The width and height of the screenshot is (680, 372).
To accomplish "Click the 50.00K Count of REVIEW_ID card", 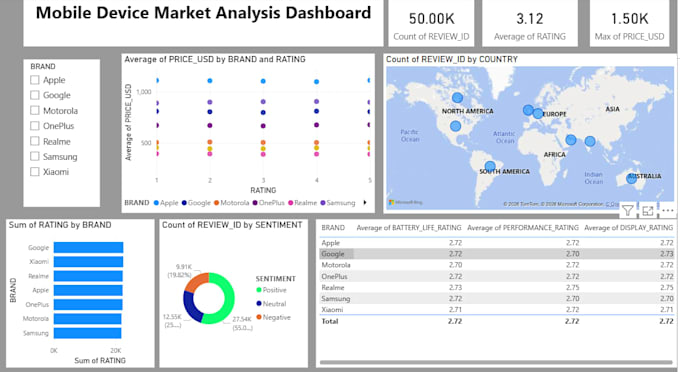I will click(x=432, y=23).
